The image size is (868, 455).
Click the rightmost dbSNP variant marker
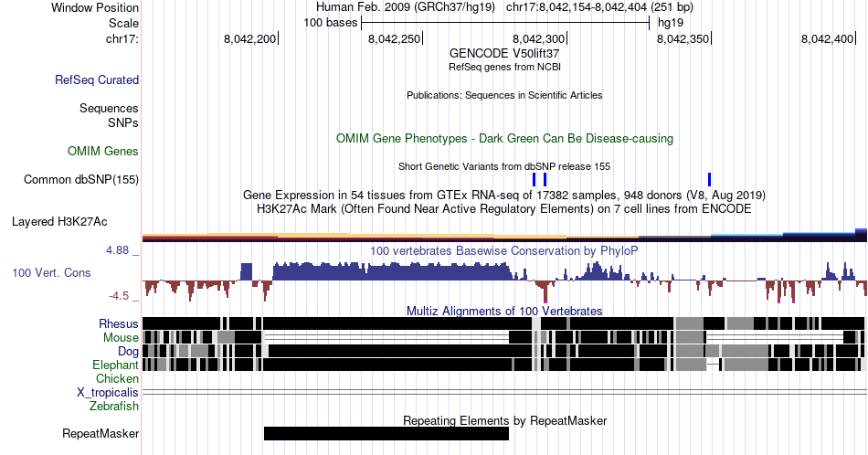pyautogui.click(x=709, y=179)
